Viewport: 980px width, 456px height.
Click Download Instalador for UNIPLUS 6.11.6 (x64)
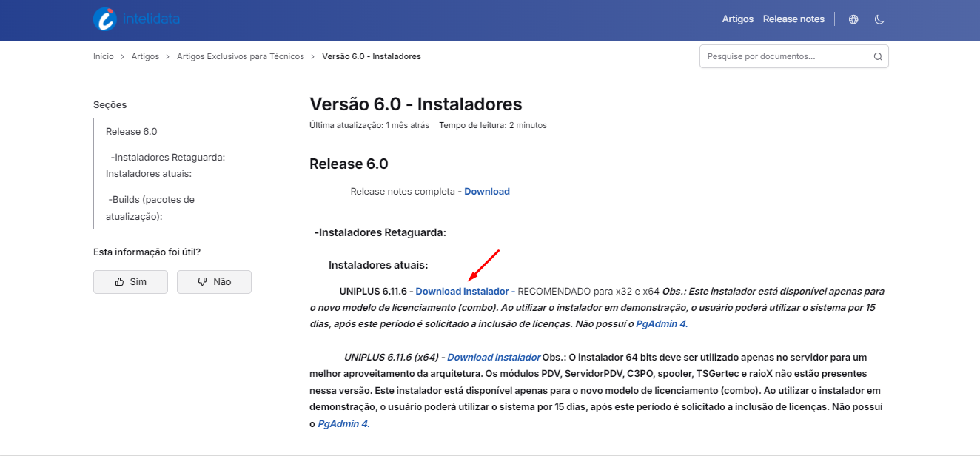[494, 358]
